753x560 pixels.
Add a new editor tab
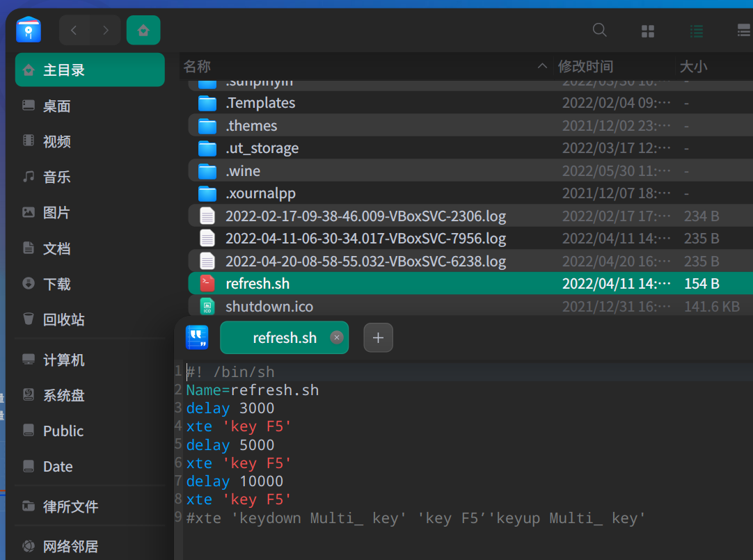point(378,338)
